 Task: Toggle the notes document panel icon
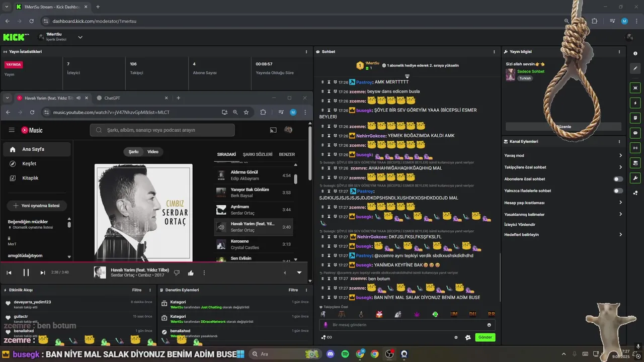coord(635,118)
